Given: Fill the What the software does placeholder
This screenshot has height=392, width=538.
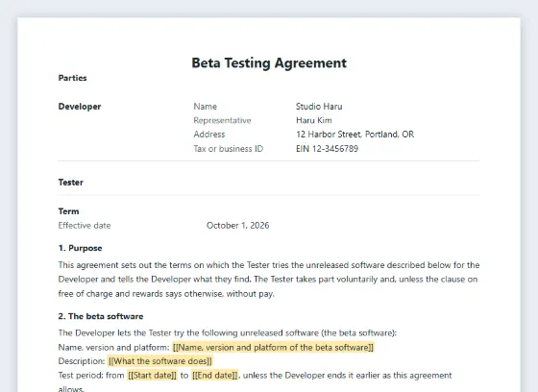Looking at the screenshot, I should 160,361.
